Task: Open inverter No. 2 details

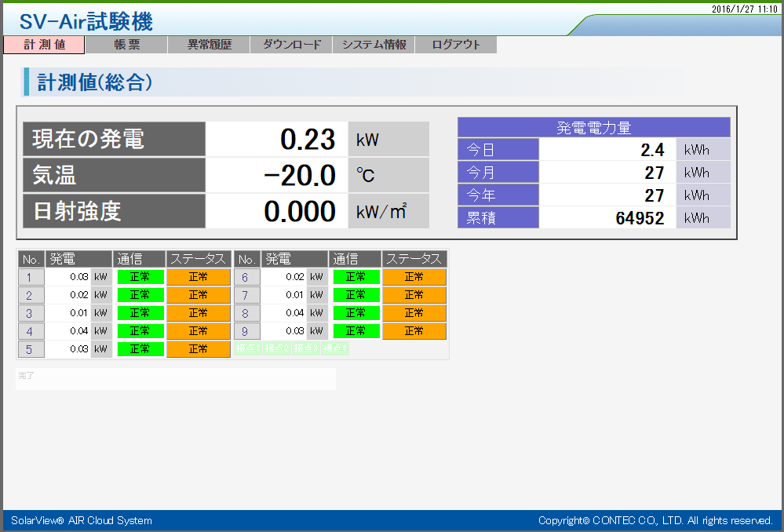Action: 30,295
